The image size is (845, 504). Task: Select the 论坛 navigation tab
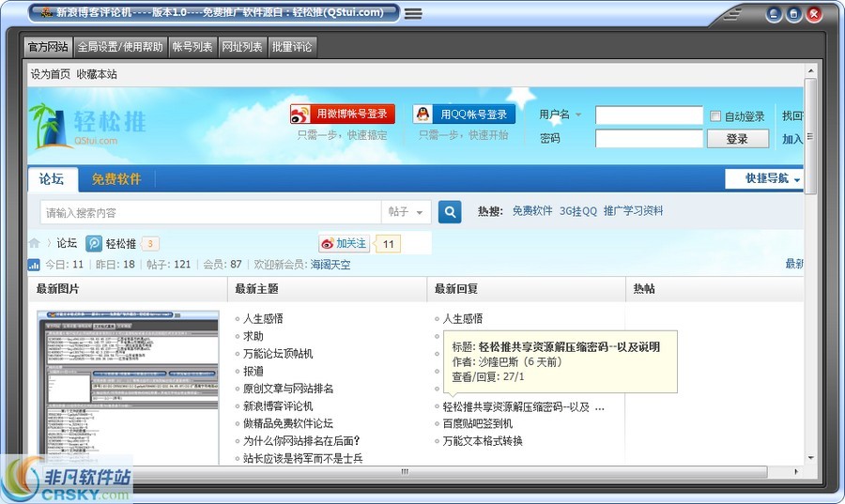coord(52,178)
